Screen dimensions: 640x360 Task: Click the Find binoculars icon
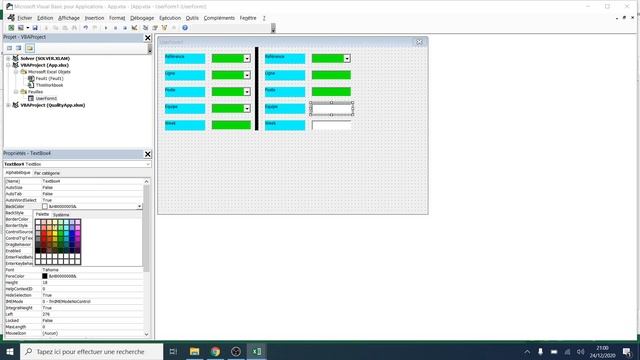(x=74, y=28)
